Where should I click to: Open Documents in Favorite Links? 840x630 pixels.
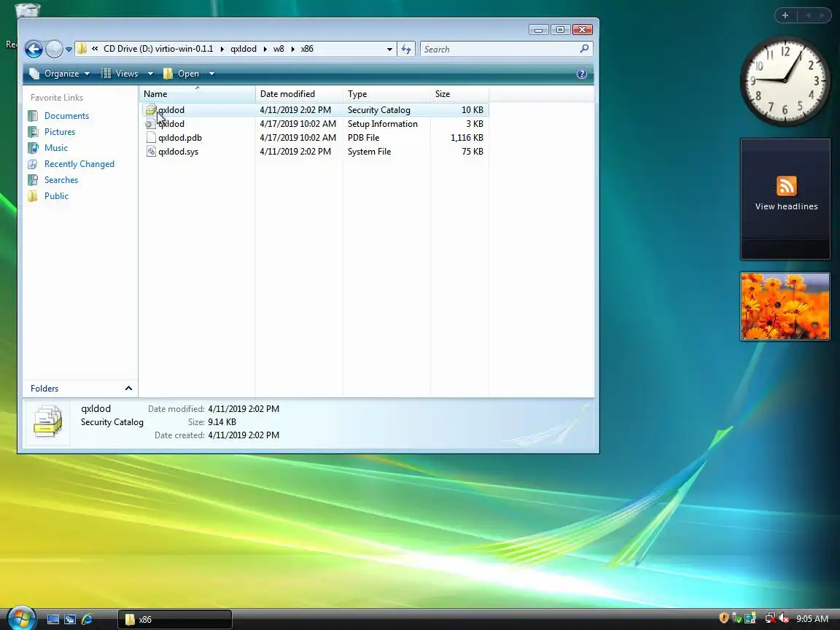(66, 116)
